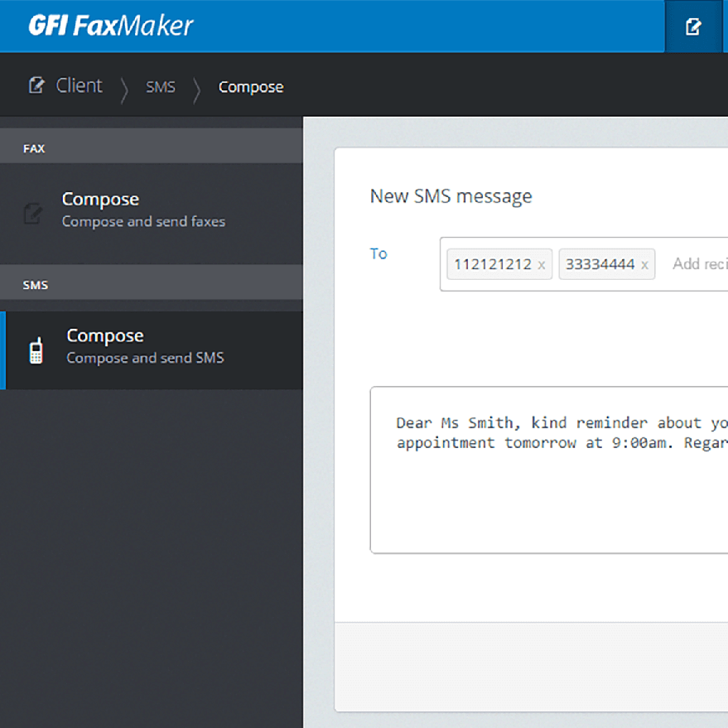The image size is (728, 728).
Task: Click the GFI FaxMaker logo
Action: (110, 26)
